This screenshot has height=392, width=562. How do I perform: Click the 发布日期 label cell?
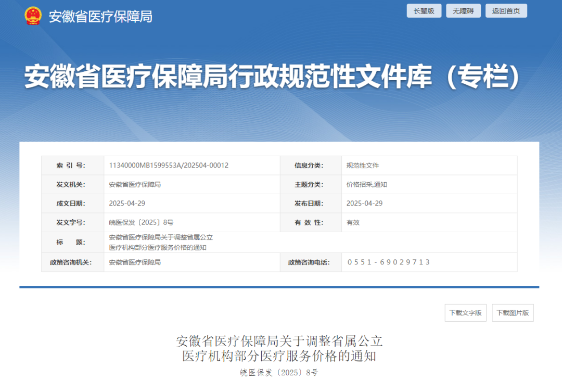click(x=311, y=204)
